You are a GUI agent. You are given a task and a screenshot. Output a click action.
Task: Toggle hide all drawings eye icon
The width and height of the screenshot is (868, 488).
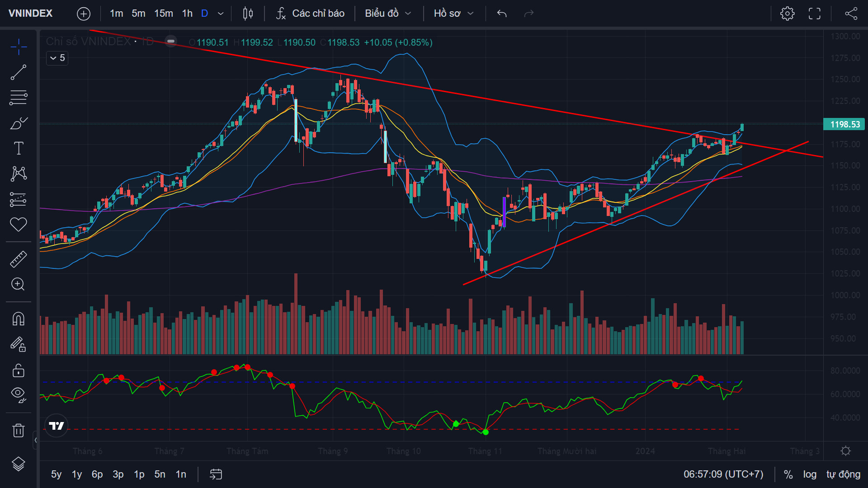point(19,394)
